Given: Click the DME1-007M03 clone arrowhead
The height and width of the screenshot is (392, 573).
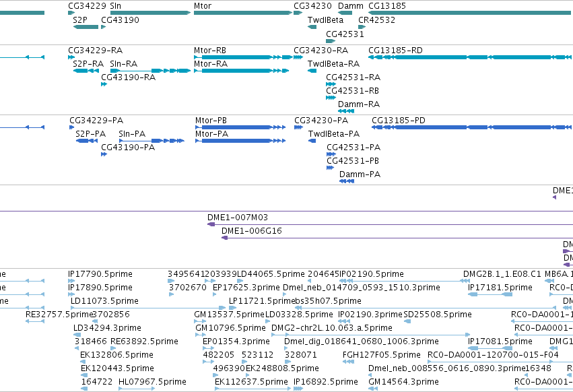Looking at the screenshot, I should (x=211, y=224).
